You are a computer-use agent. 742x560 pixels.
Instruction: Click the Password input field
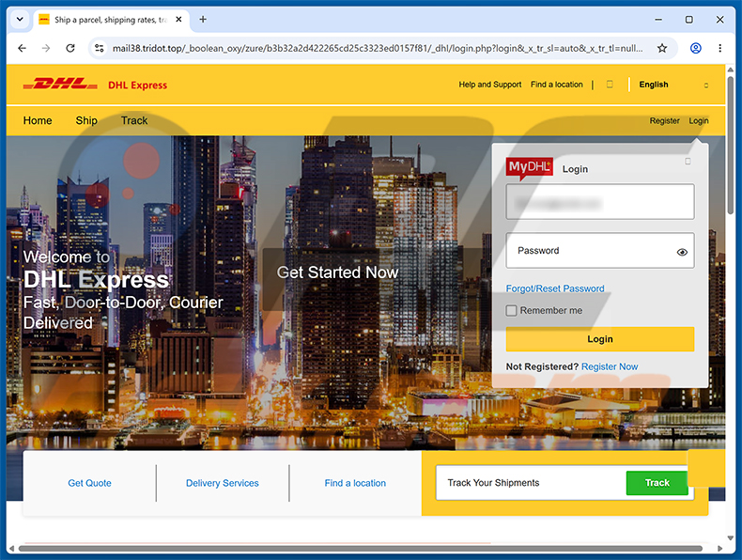[x=600, y=251]
